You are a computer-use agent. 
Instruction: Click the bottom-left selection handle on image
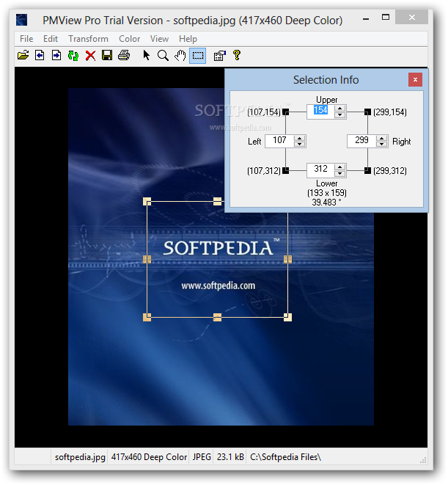tap(147, 318)
